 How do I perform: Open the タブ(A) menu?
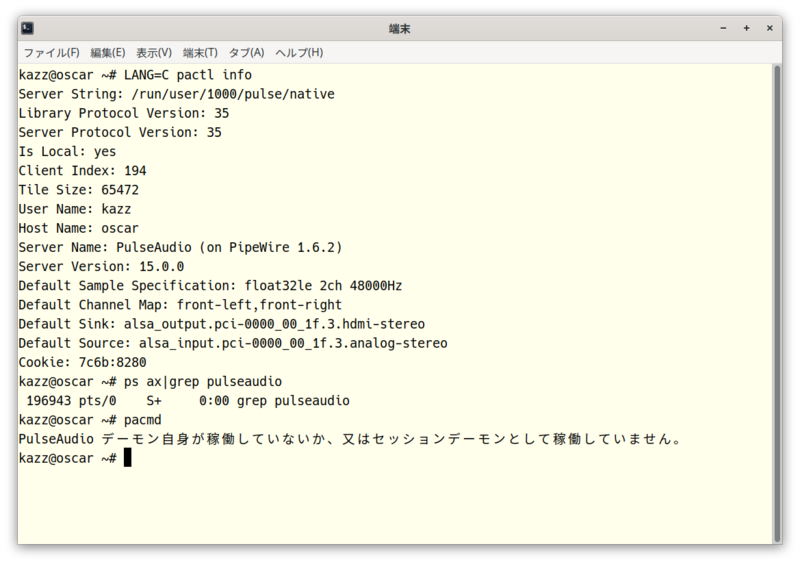click(246, 53)
